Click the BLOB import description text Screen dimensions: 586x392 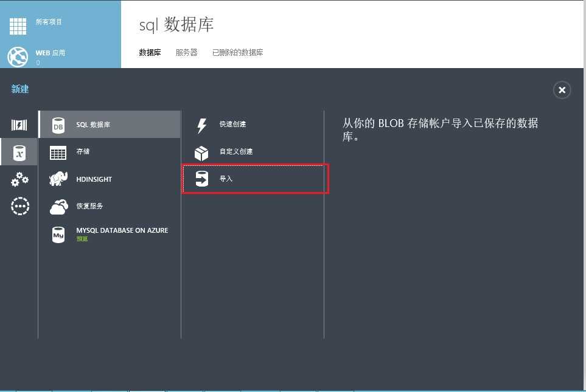coord(440,129)
